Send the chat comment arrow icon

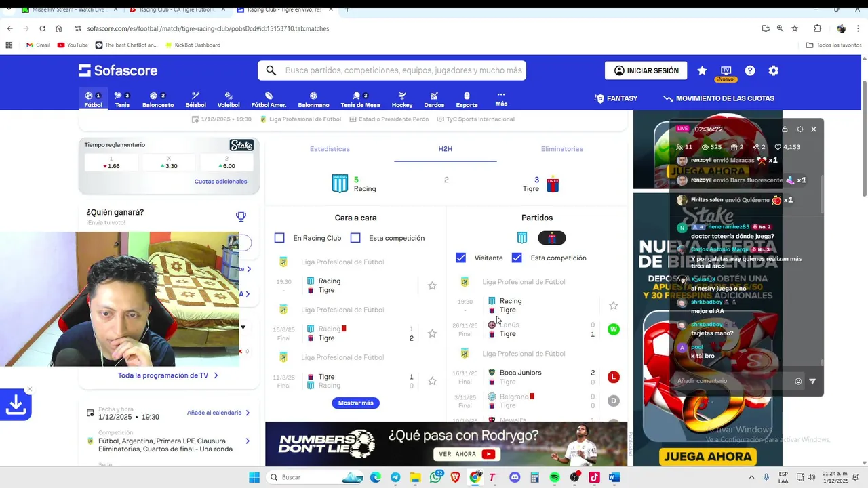tap(812, 382)
